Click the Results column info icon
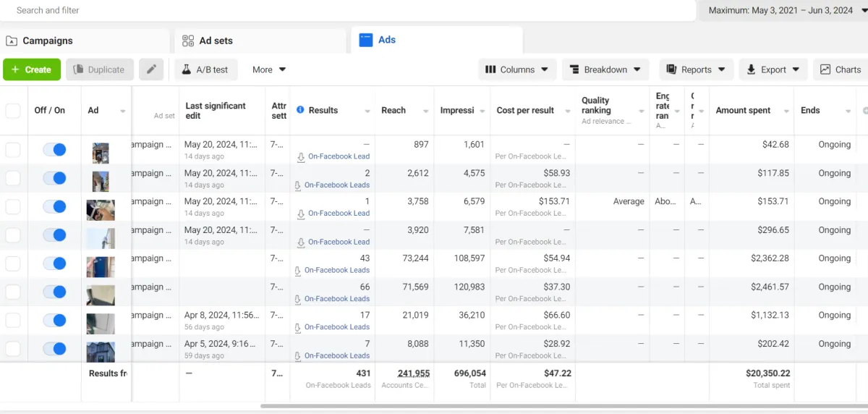The image size is (868, 414). 300,110
